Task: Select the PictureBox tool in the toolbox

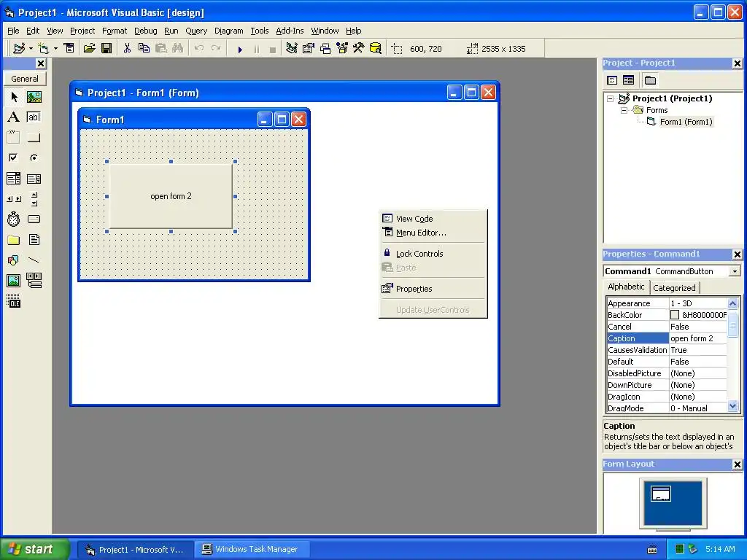Action: [x=34, y=97]
